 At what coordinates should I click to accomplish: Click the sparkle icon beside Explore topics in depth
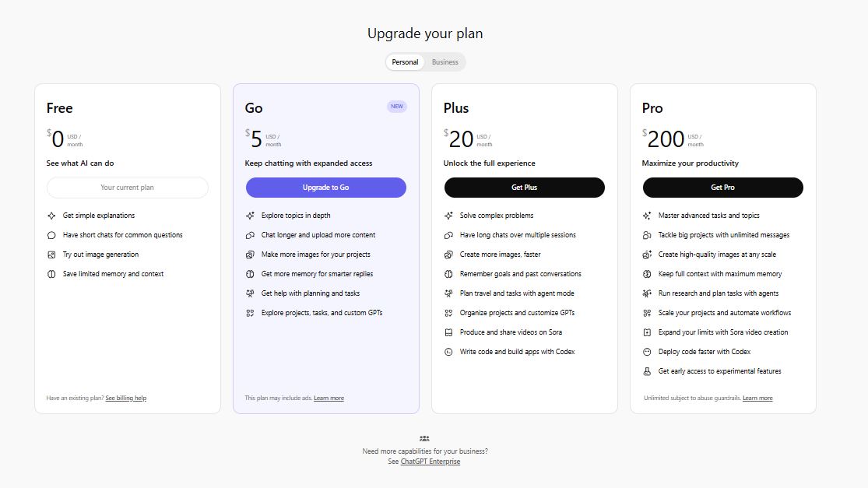click(251, 215)
